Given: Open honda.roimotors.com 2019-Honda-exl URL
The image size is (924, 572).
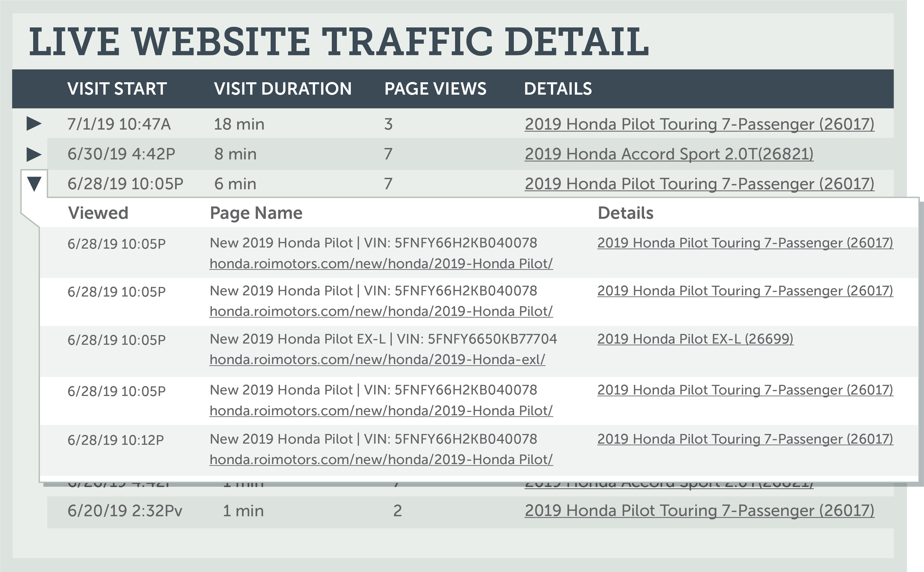Looking at the screenshot, I should [x=378, y=360].
